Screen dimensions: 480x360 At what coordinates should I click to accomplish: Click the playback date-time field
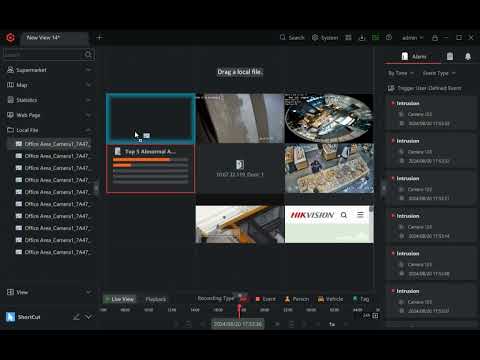[238, 324]
